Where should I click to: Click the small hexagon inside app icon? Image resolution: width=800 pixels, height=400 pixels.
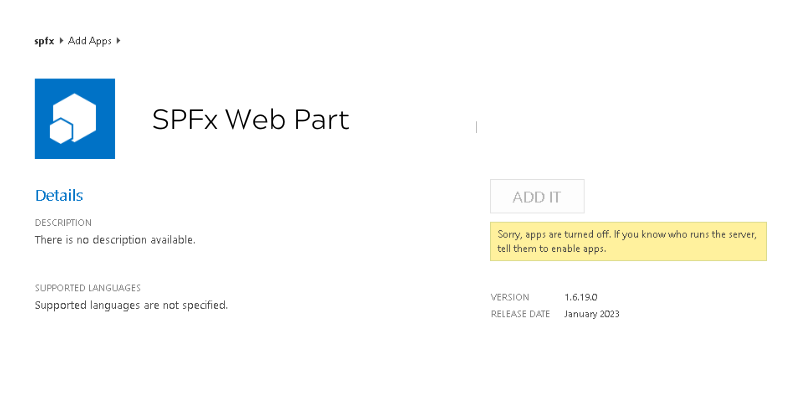[61, 131]
